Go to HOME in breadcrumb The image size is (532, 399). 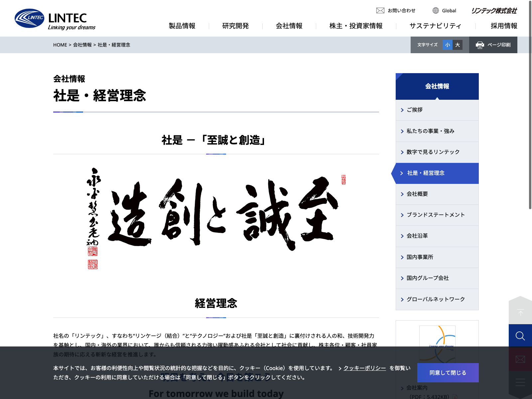[x=60, y=45]
